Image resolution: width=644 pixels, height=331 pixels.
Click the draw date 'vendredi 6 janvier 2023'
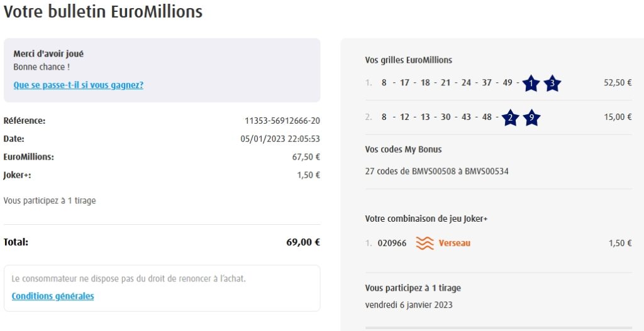[x=408, y=305]
